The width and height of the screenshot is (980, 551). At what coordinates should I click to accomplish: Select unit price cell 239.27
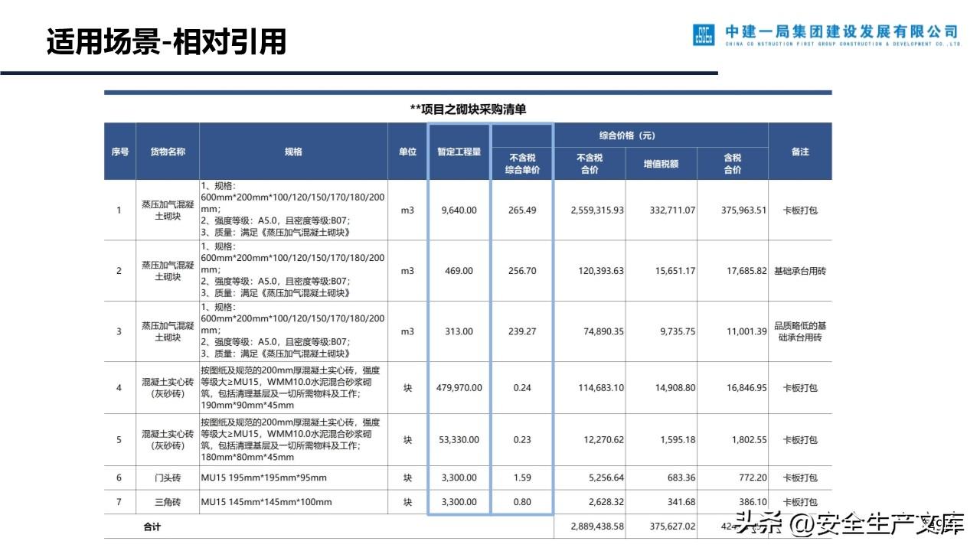[x=521, y=331]
